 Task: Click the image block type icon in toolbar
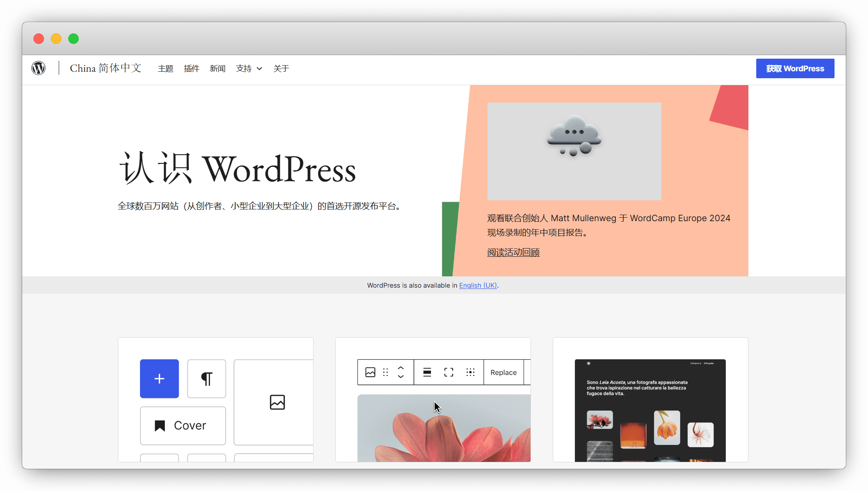click(370, 372)
